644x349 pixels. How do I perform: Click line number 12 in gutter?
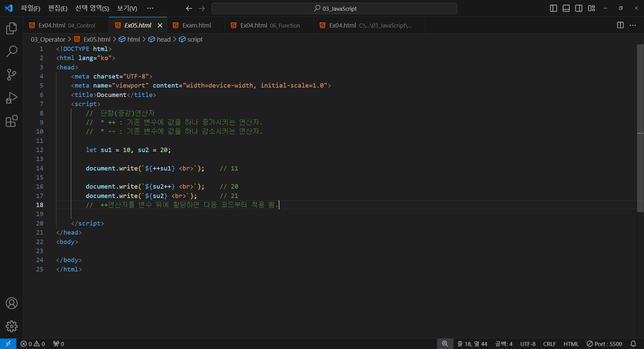pyautogui.click(x=40, y=150)
